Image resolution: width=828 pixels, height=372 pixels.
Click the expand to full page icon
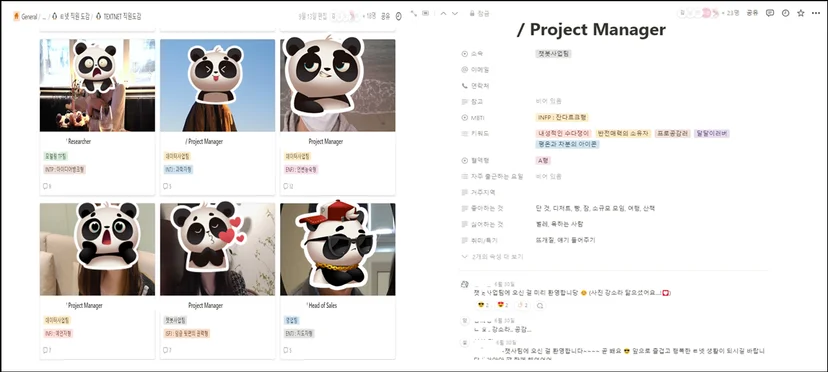pyautogui.click(x=413, y=14)
